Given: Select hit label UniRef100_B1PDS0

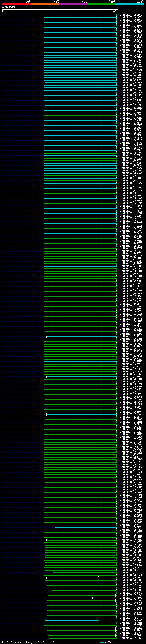Looking at the screenshot, I should pyautogui.click(x=131, y=337).
